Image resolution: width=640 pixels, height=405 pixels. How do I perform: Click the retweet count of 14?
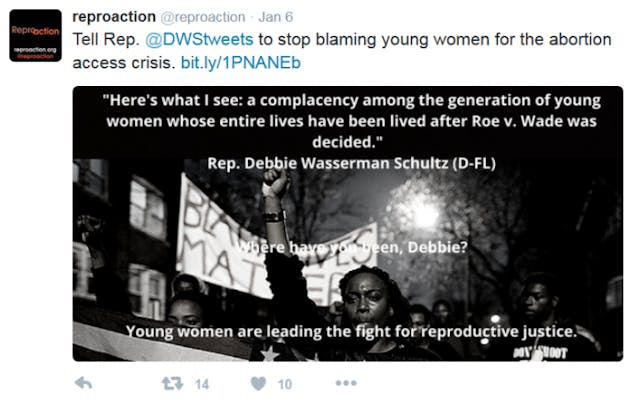pyautogui.click(x=202, y=384)
